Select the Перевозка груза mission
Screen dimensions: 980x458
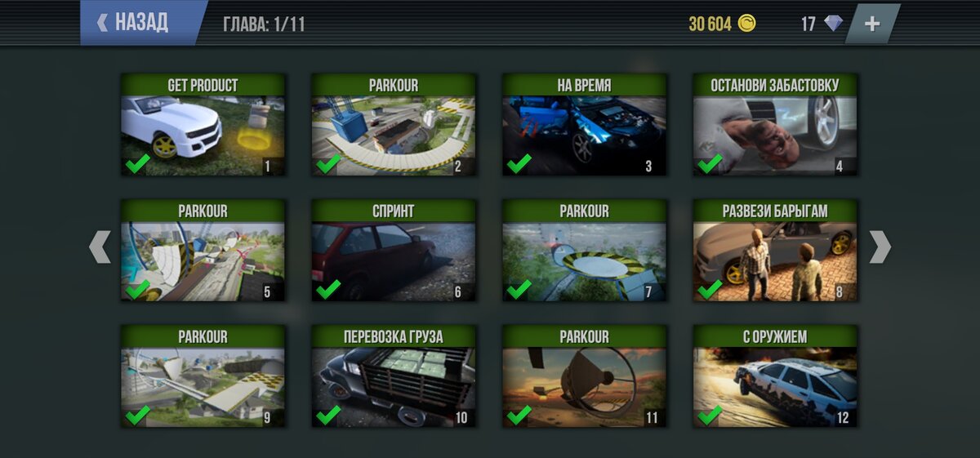394,376
